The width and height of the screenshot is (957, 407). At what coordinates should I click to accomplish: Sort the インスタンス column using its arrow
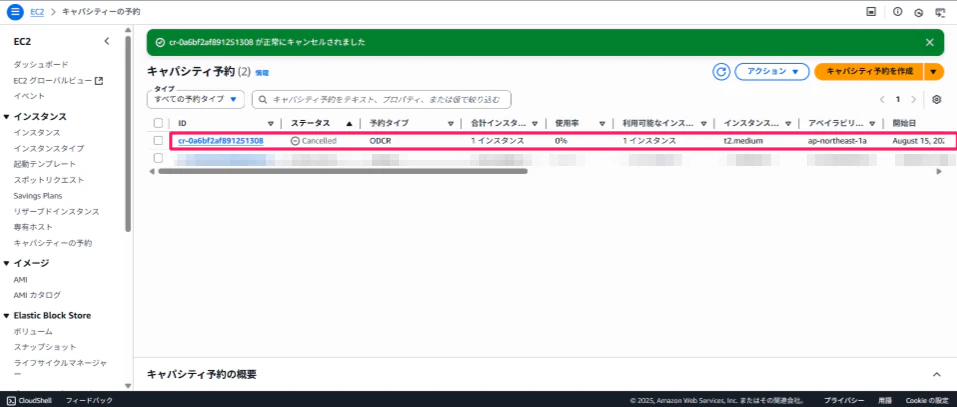pos(789,123)
